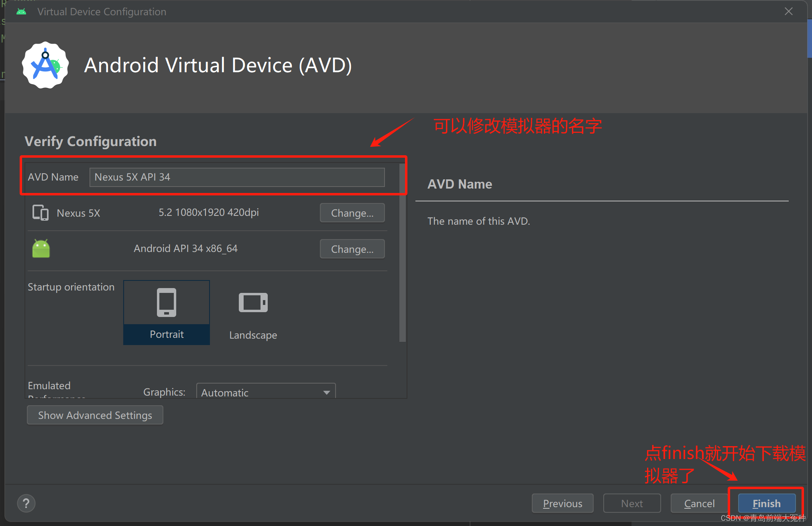Go back with Previous button
Image resolution: width=812 pixels, height=526 pixels.
point(562,503)
